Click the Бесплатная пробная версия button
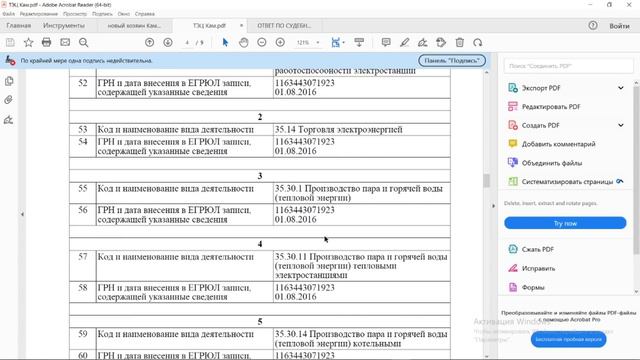Image resolution: width=640 pixels, height=360 pixels. click(568, 339)
